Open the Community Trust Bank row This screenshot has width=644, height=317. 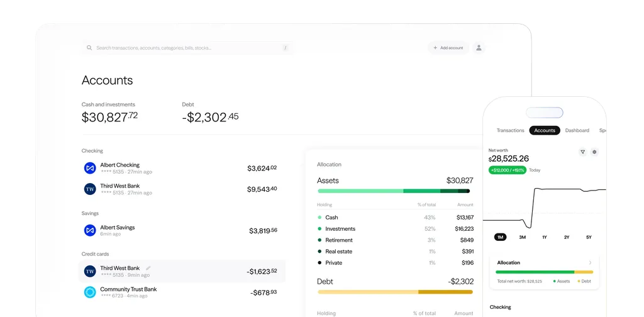[x=181, y=292]
